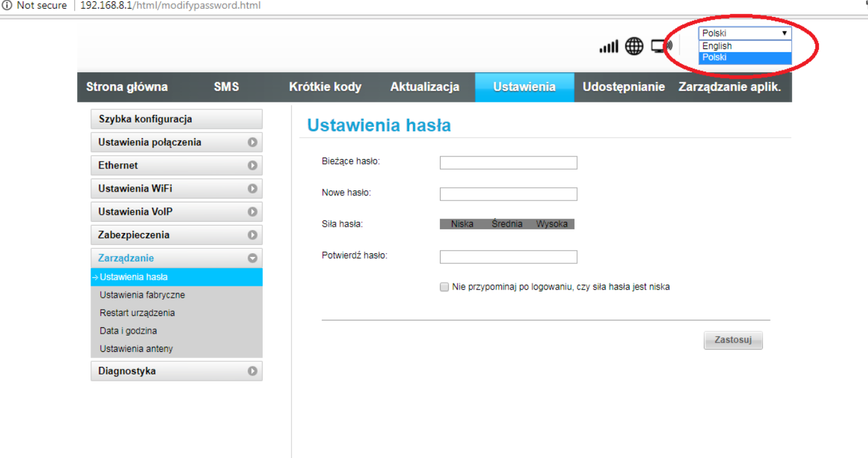The height and width of the screenshot is (458, 868).
Task: Open the Aktualizacja tab
Action: click(x=426, y=87)
